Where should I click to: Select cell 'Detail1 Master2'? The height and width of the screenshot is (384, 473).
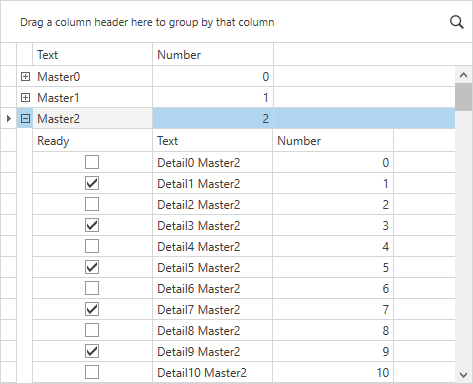point(213,183)
